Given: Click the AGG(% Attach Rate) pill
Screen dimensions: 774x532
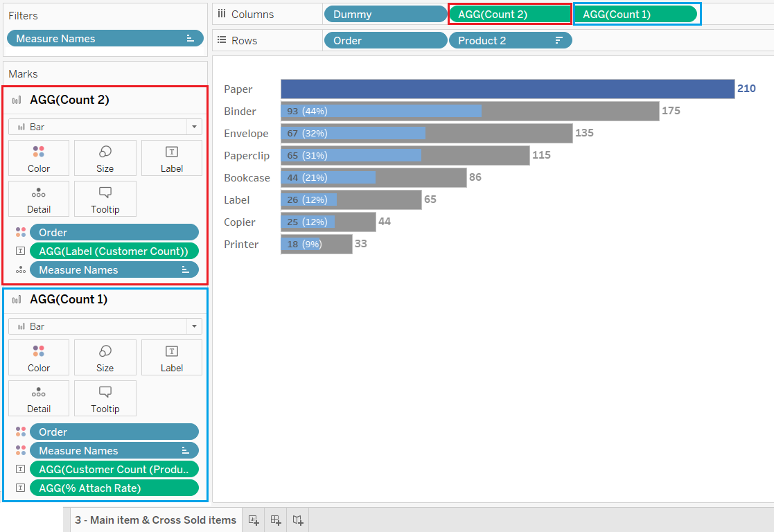Looking at the screenshot, I should point(114,488).
